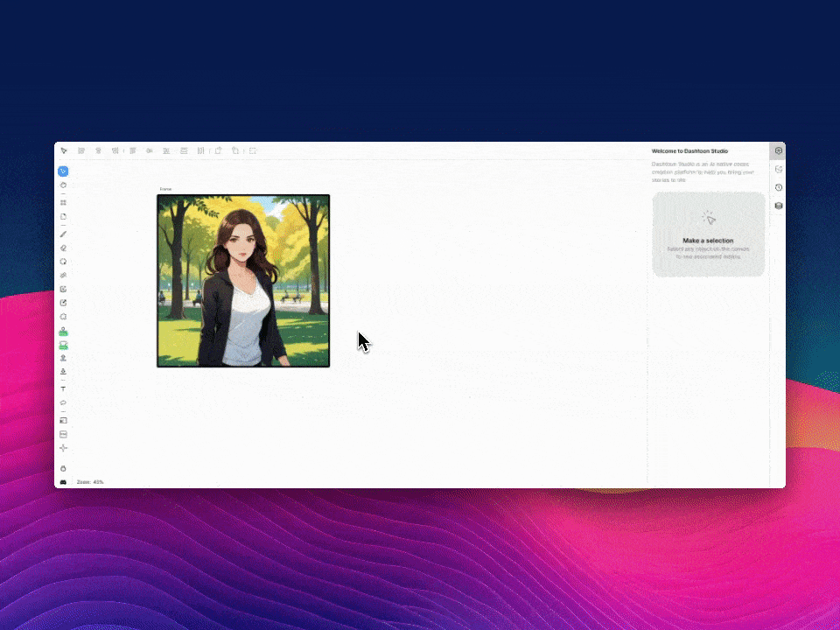The width and height of the screenshot is (840, 630).
Task: Click the dashed selection box toolbar icon
Action: pyautogui.click(x=253, y=150)
